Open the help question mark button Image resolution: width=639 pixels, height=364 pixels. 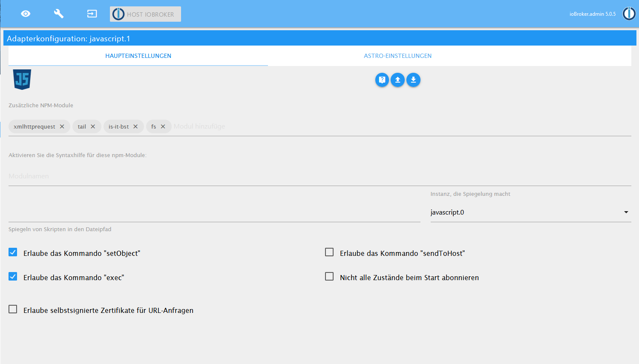(x=382, y=80)
